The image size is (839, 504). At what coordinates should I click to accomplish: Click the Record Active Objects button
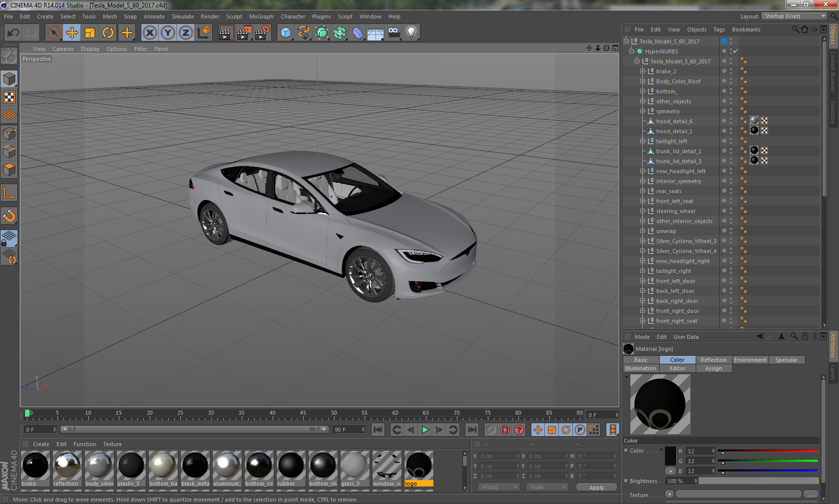[x=491, y=430]
